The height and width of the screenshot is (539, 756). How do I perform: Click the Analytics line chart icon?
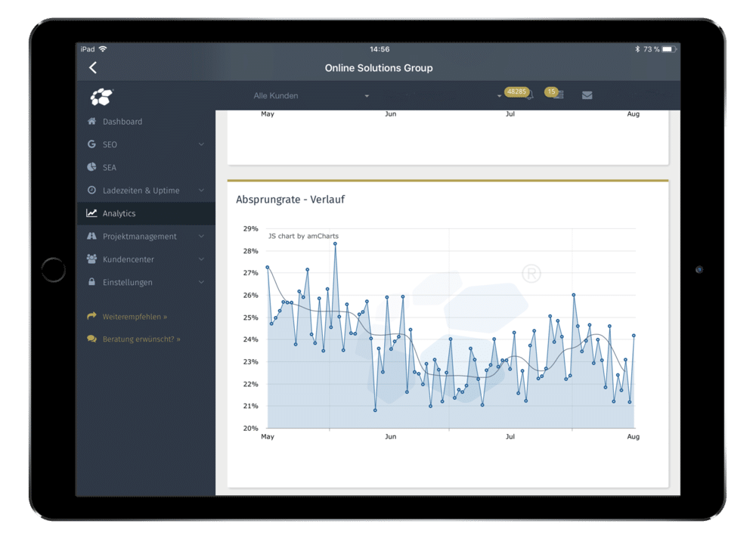coord(91,214)
